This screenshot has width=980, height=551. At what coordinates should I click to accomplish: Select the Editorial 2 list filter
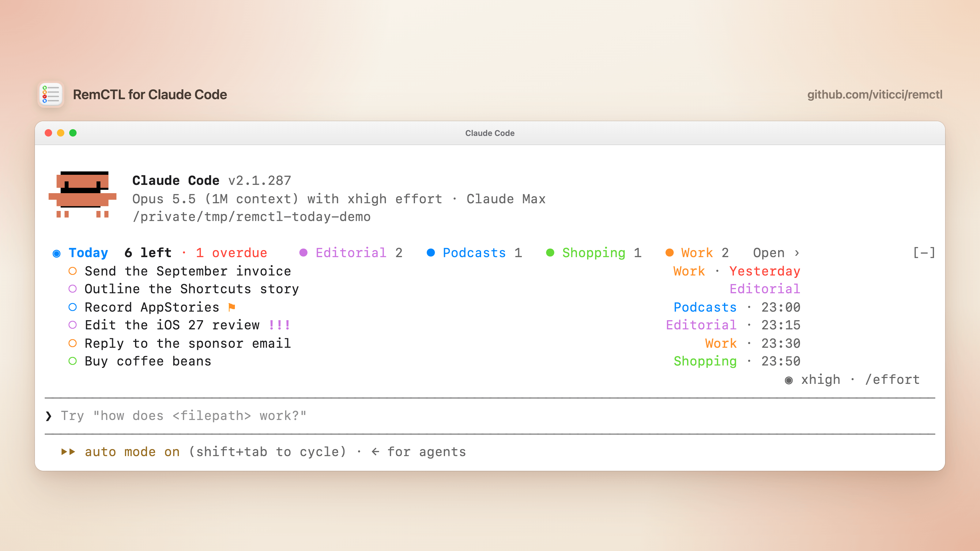[x=351, y=253]
